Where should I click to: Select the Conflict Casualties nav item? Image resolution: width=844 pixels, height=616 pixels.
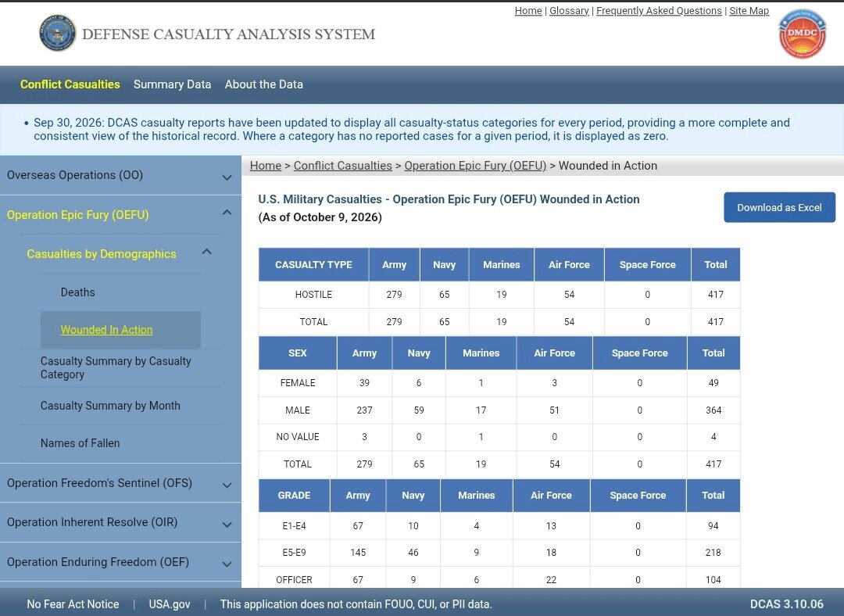point(70,84)
